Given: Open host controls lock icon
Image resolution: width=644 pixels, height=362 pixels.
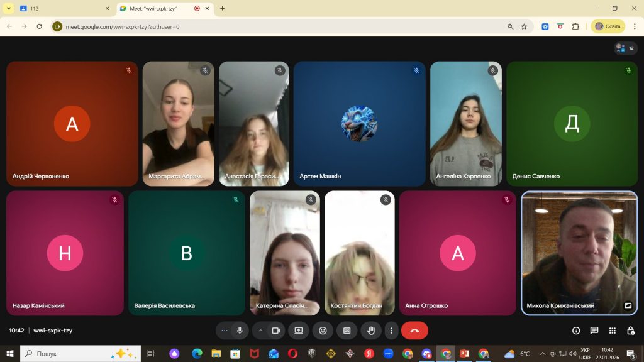Looking at the screenshot, I should [630, 331].
